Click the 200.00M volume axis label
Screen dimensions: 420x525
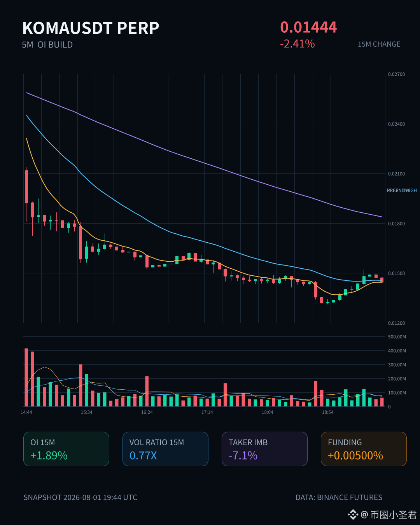coord(397,379)
